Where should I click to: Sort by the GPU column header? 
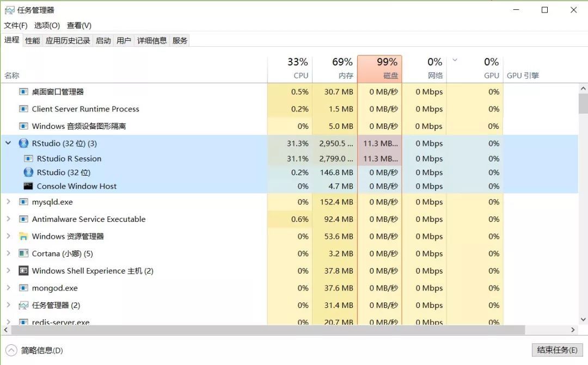click(x=475, y=69)
